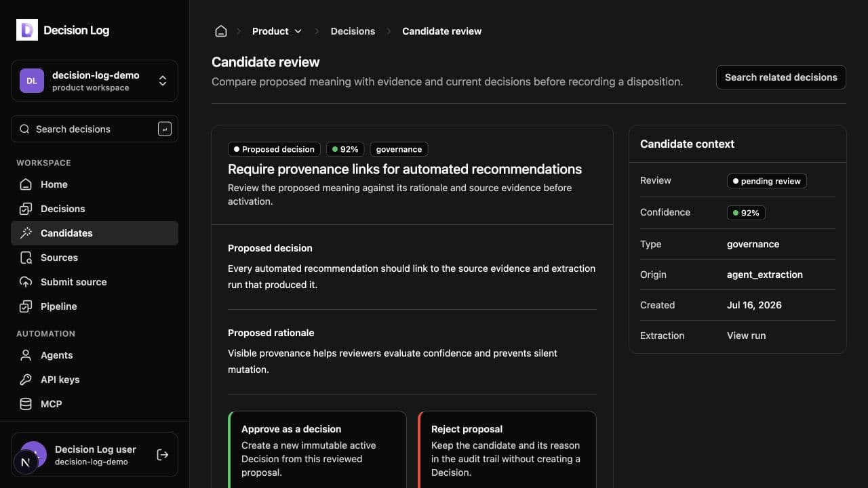Click the API keys key icon
Image resolution: width=868 pixels, height=488 pixels.
point(26,380)
